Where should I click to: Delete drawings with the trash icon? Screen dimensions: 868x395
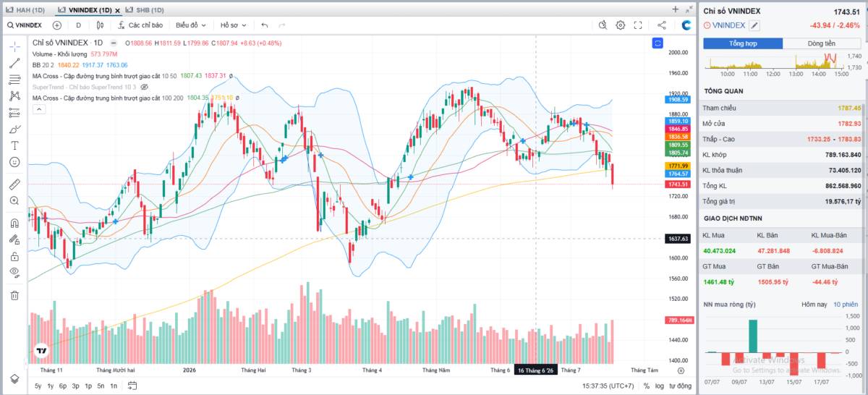(14, 294)
